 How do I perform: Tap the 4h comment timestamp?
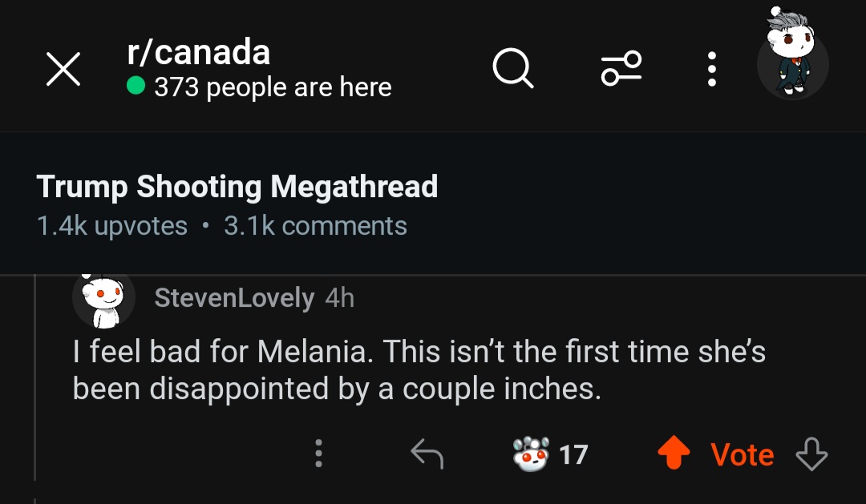pyautogui.click(x=340, y=298)
